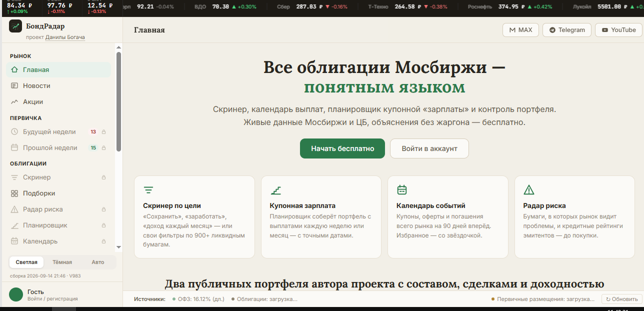Click the Обновить refresh button
The image size is (644, 311).
[x=621, y=299]
